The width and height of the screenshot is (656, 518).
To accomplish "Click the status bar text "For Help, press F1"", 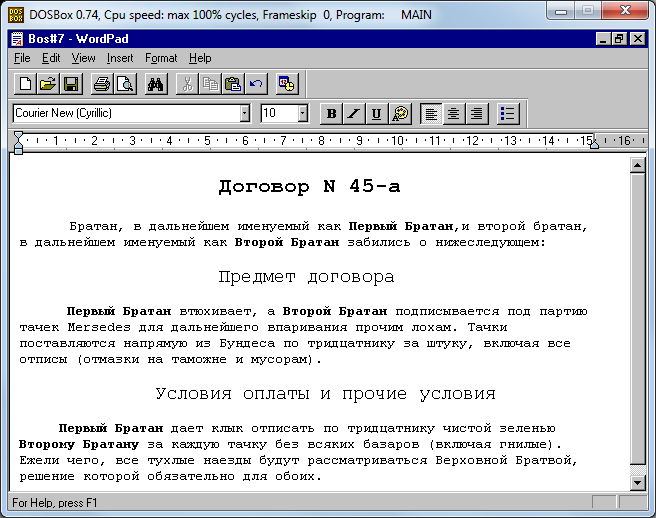I will click(x=54, y=503).
